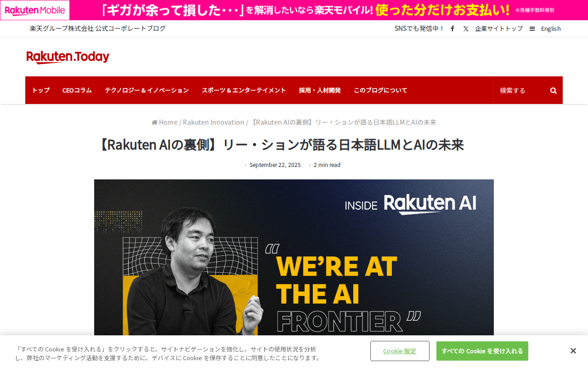Open the Facebook icon link
This screenshot has height=368, width=588.
(x=452, y=29)
